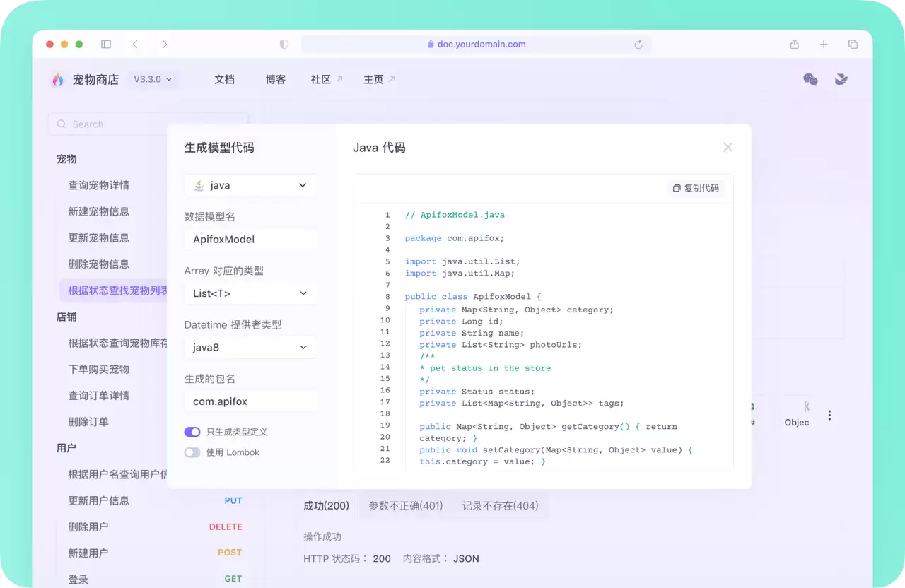This screenshot has width=905, height=588.
Task: Open the 社区 external link menu item
Action: pos(327,79)
